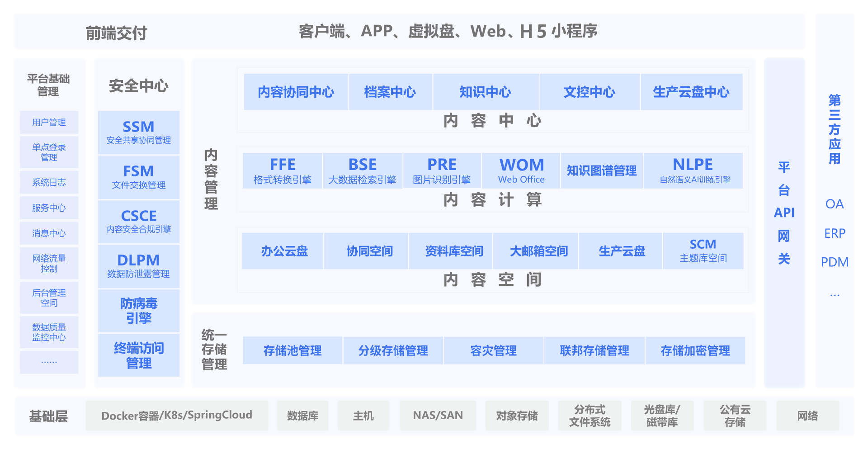Click the 防病毒引擎 item
This screenshot has width=868, height=449.
138,310
